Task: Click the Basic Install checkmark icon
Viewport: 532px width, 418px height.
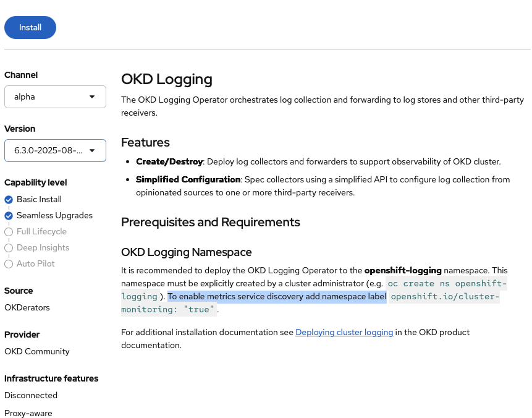Action: point(9,200)
